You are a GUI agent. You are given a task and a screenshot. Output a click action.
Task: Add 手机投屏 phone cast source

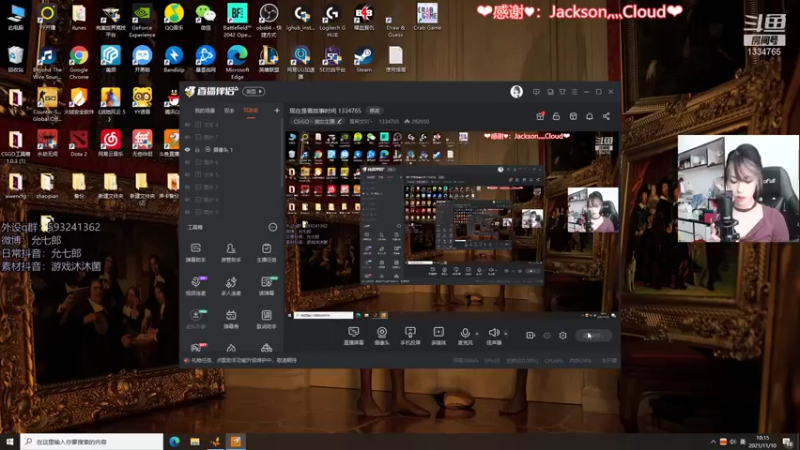[410, 336]
